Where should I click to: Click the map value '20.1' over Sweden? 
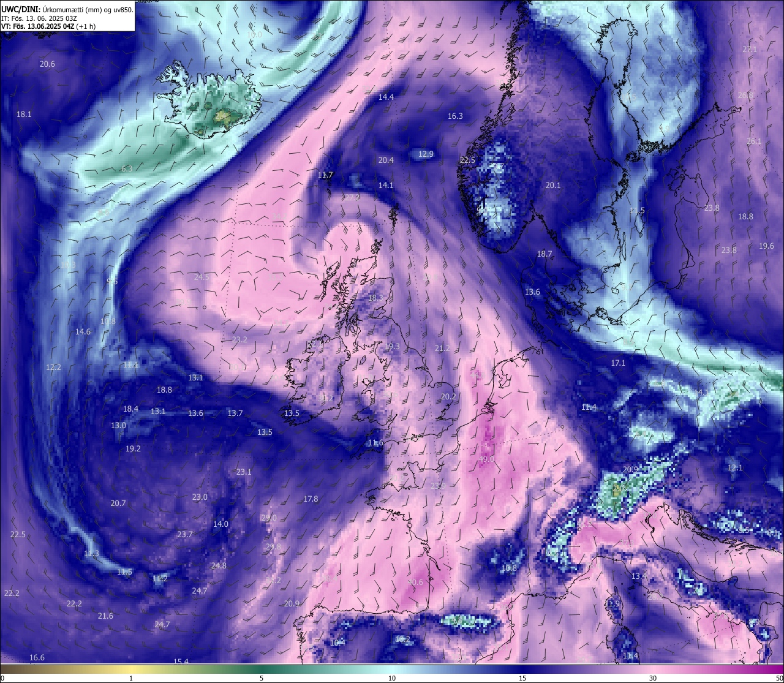pyautogui.click(x=553, y=186)
